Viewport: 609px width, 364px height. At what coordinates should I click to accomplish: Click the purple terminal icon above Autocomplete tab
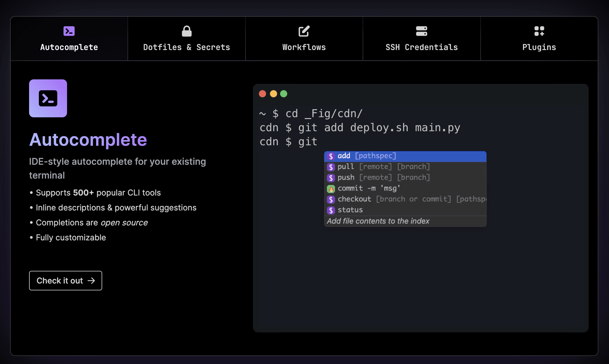69,31
